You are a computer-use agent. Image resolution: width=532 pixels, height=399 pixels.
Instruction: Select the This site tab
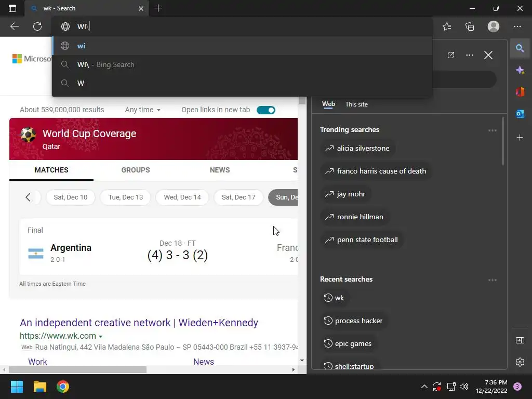pos(356,104)
